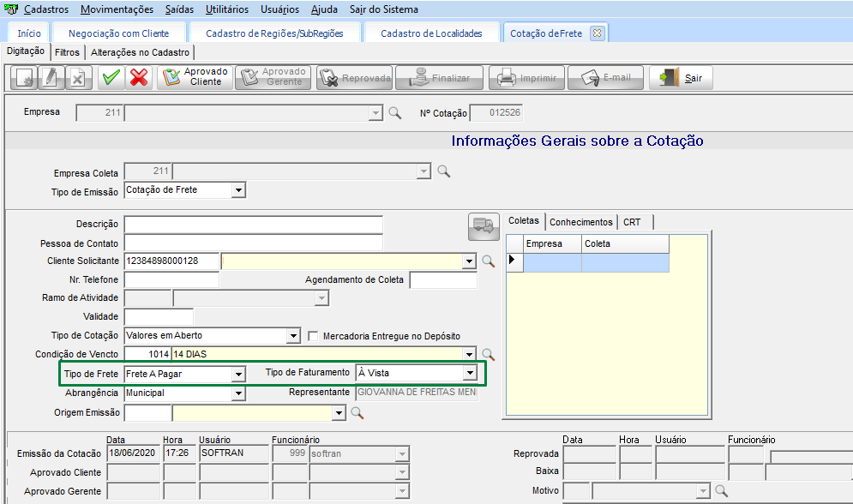Click the new record toolbar icon
853x504 pixels.
[23, 78]
